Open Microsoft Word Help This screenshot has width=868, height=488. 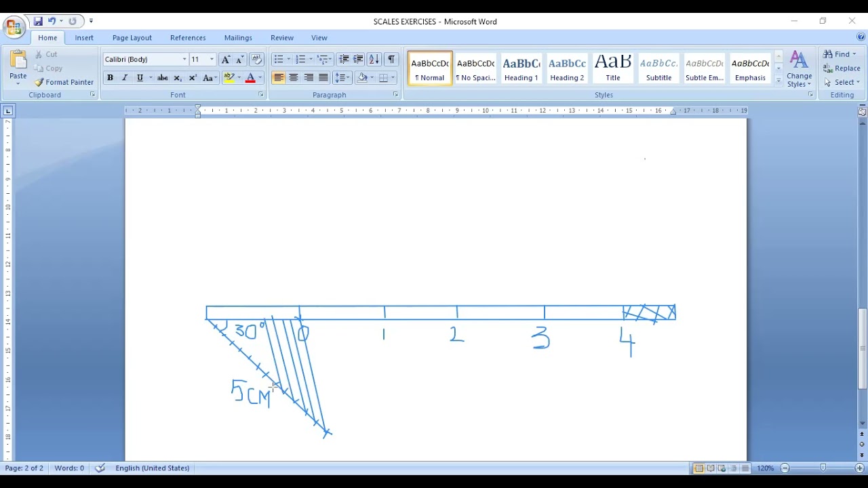pyautogui.click(x=861, y=37)
